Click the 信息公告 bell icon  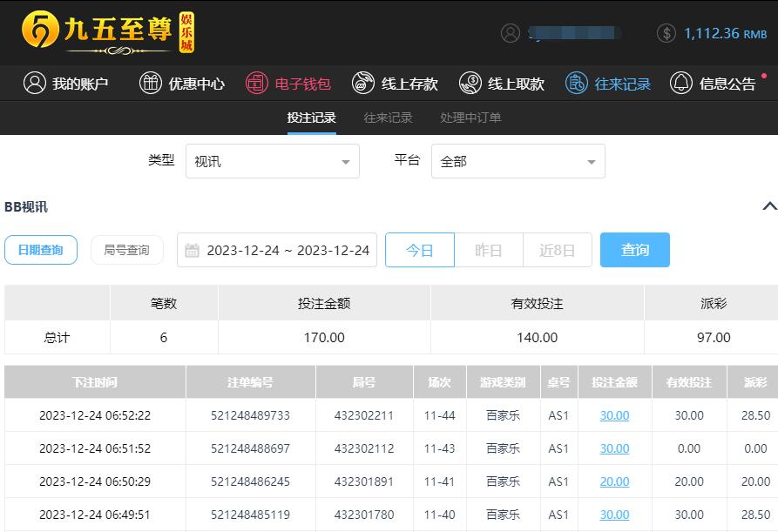tap(681, 84)
